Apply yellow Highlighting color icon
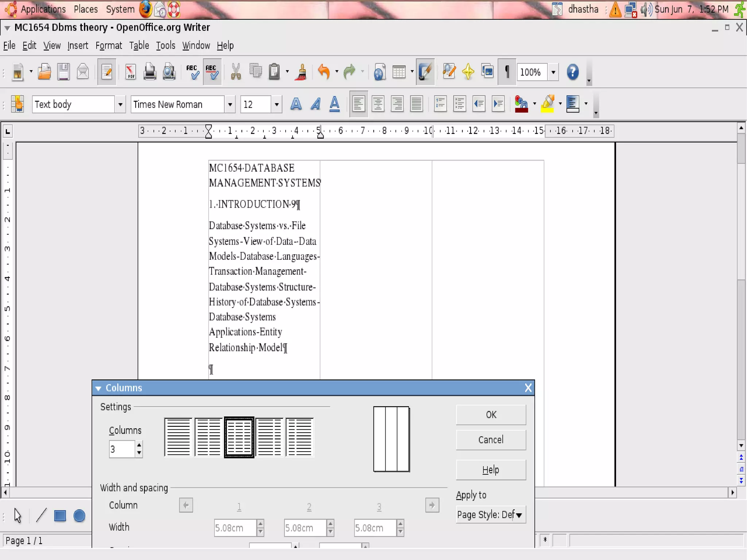Viewport: 747px width, 560px height. click(x=547, y=104)
